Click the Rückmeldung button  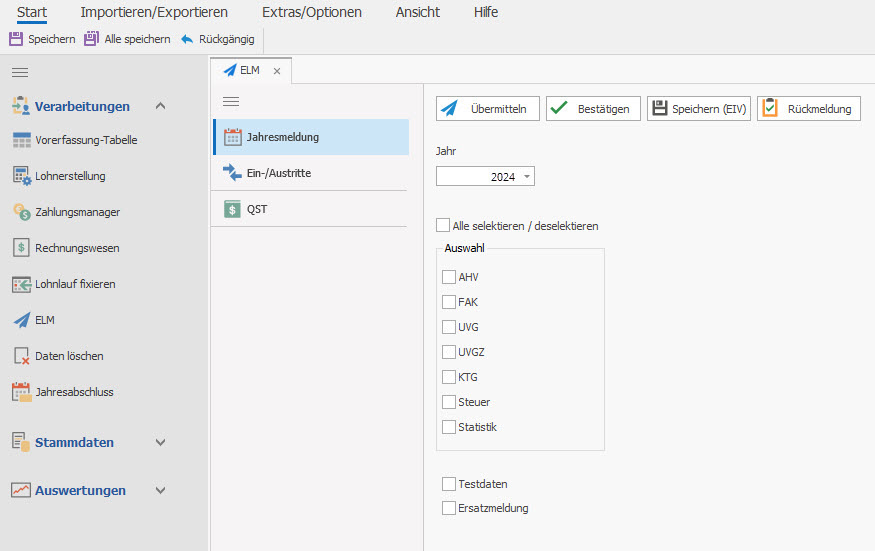(x=809, y=108)
